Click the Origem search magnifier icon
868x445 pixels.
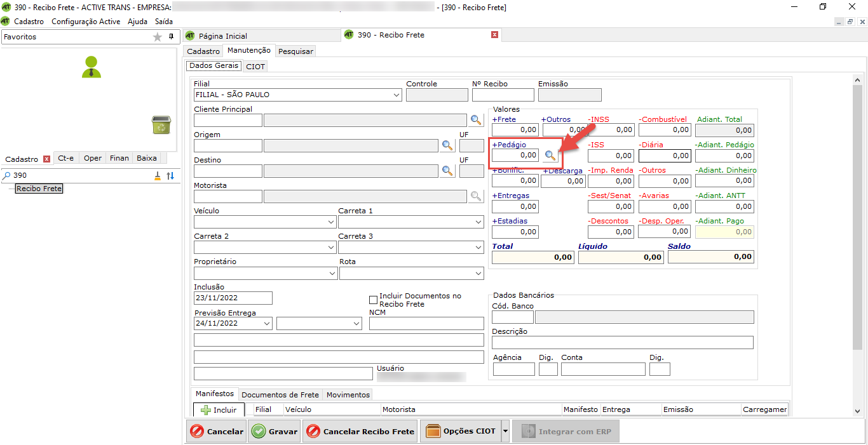448,145
